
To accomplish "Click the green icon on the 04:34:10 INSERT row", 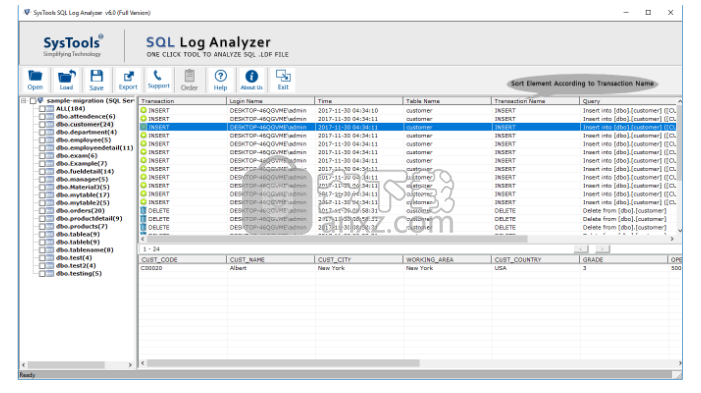I will (x=144, y=110).
